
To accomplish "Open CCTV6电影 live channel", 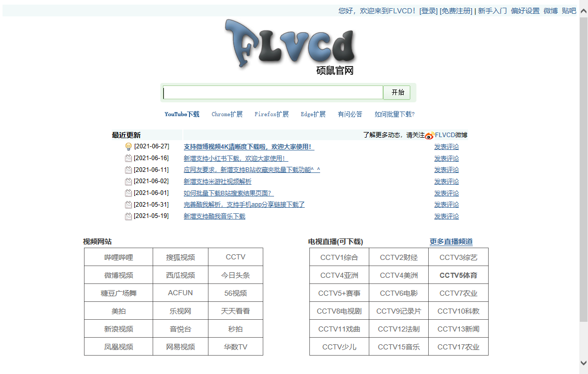I will point(398,293).
